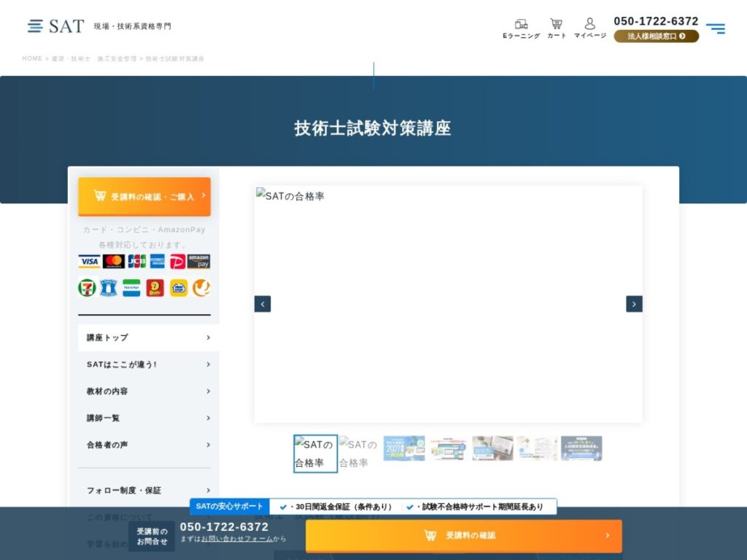This screenshot has width=747, height=560.
Task: Click the Amazon Pay icon
Action: pyautogui.click(x=198, y=262)
